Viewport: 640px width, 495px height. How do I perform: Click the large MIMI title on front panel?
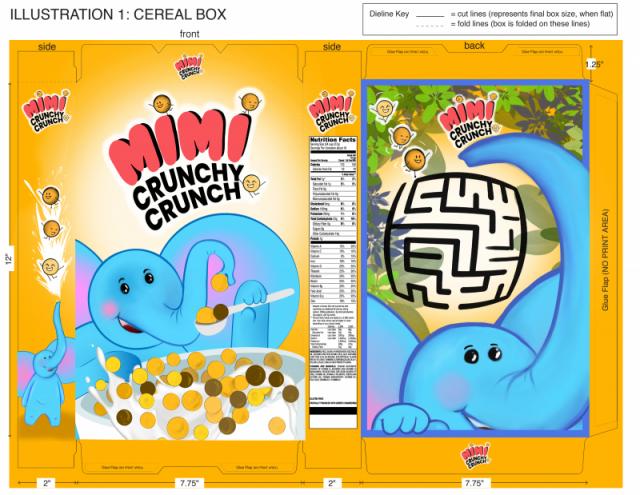tap(180, 145)
